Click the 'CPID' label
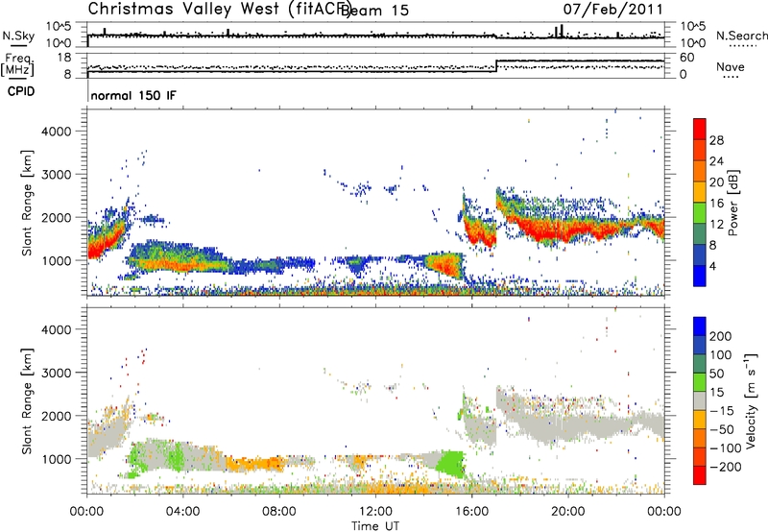This screenshot has height=532, width=768. (21, 91)
